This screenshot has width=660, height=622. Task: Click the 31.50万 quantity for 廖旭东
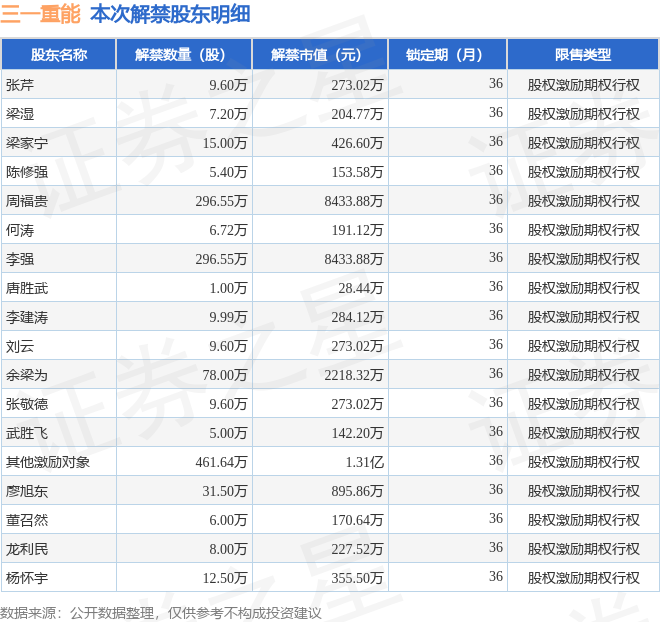click(225, 491)
